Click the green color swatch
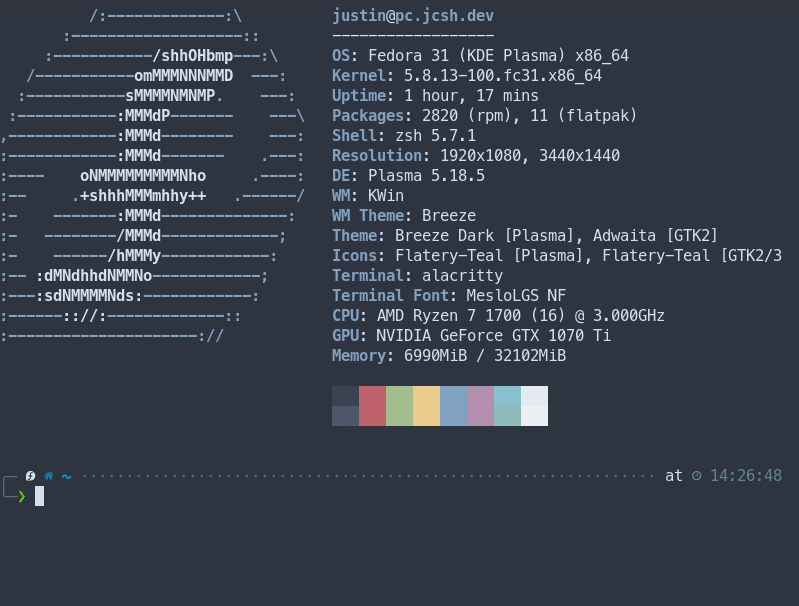 tap(400, 406)
